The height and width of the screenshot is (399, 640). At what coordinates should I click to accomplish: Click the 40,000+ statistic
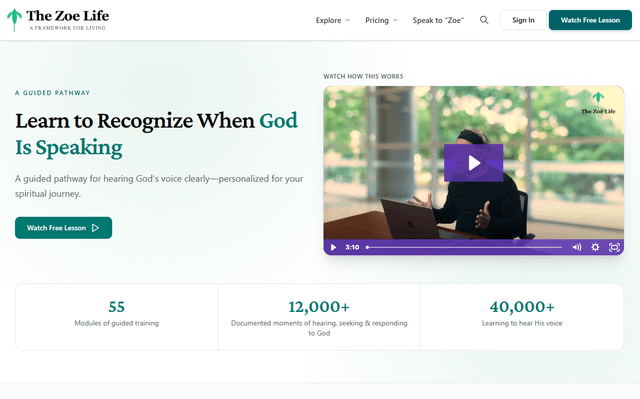pyautogui.click(x=522, y=307)
